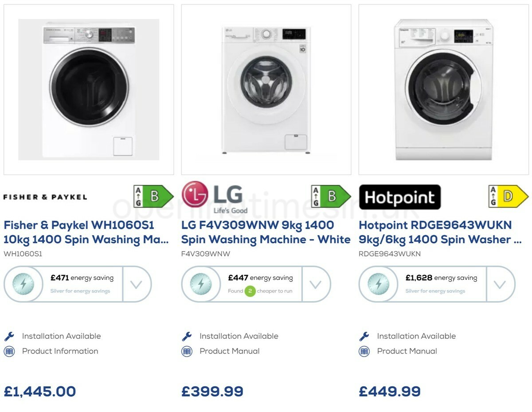This screenshot has height=412, width=532.
Task: Click the lightning energy badge on the LG listing
Action: [x=201, y=284]
